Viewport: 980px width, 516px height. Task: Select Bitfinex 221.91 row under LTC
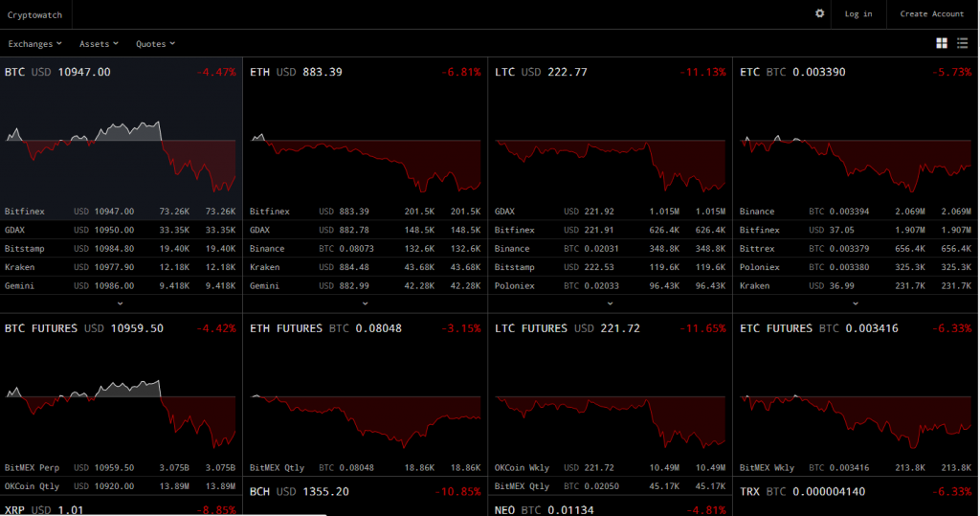[x=611, y=230]
